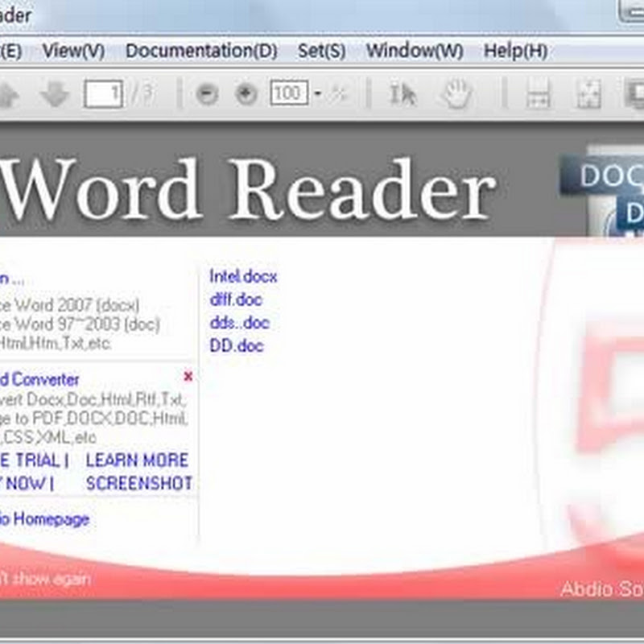Select the hand pan tool
Viewport: 644px width, 644px height.
tap(456, 94)
